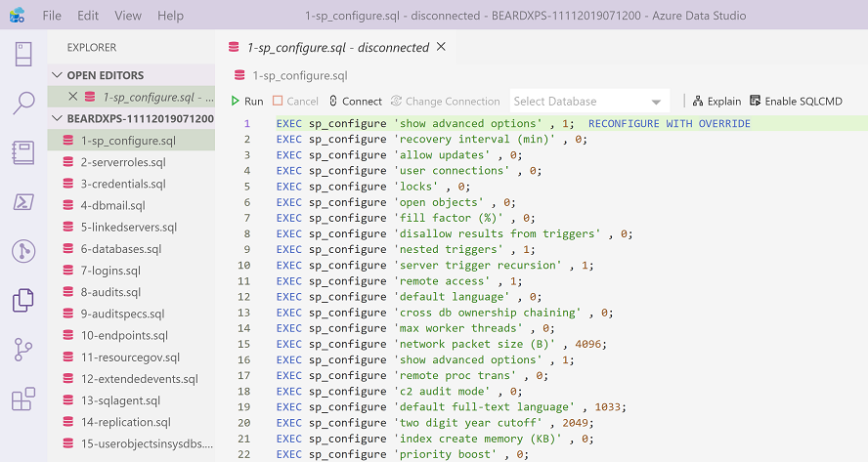
Task: Collapse the BEARDXPS-11112019071200 folder
Action: pos(57,118)
